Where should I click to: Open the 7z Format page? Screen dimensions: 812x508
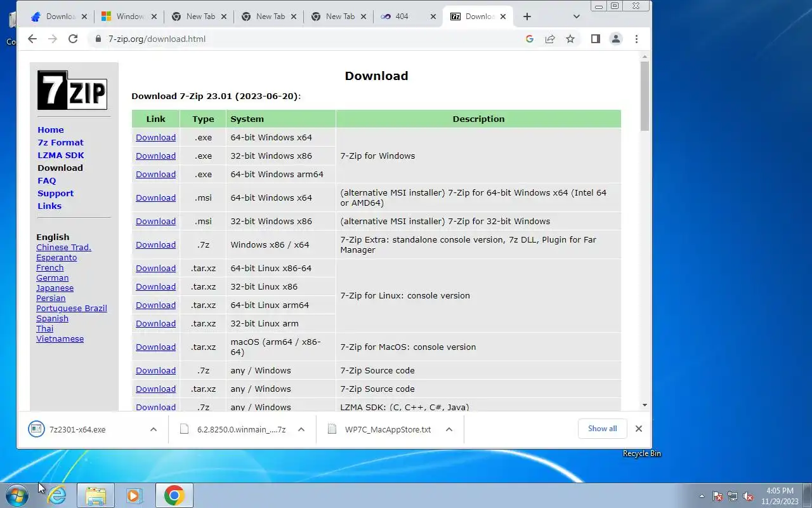60,142
